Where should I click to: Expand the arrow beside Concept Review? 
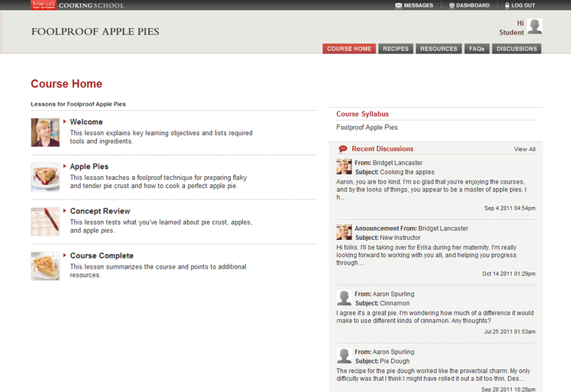coord(65,211)
